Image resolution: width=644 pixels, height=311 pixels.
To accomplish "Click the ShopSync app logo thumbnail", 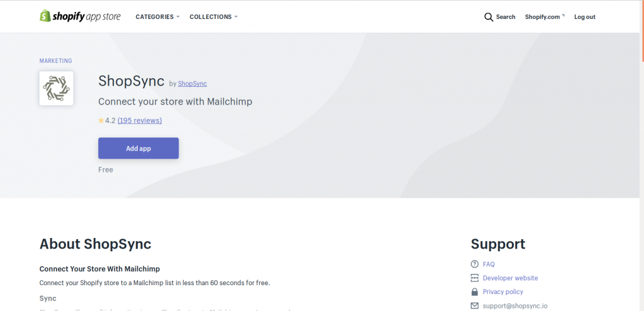I will (56, 88).
